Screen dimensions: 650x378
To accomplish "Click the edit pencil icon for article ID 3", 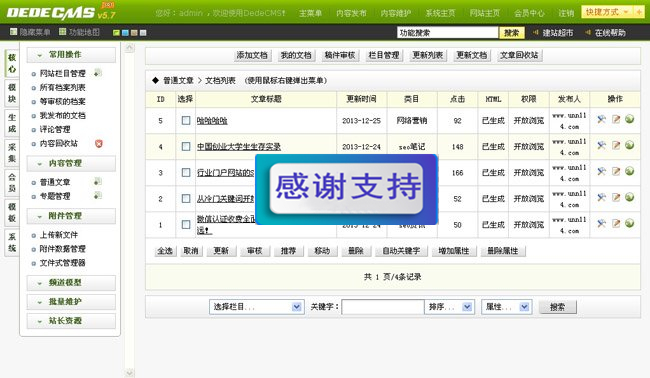I will coord(616,172).
